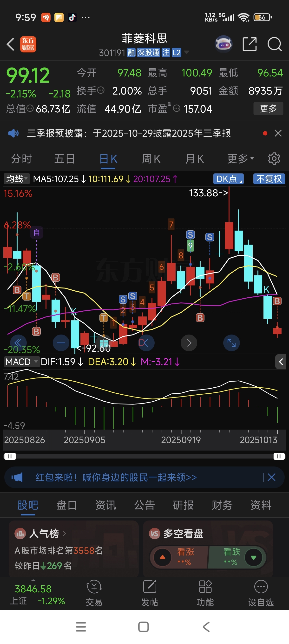This screenshot has height=644, width=289.
Task: Tap 市盈 info icon
Action: (177, 109)
